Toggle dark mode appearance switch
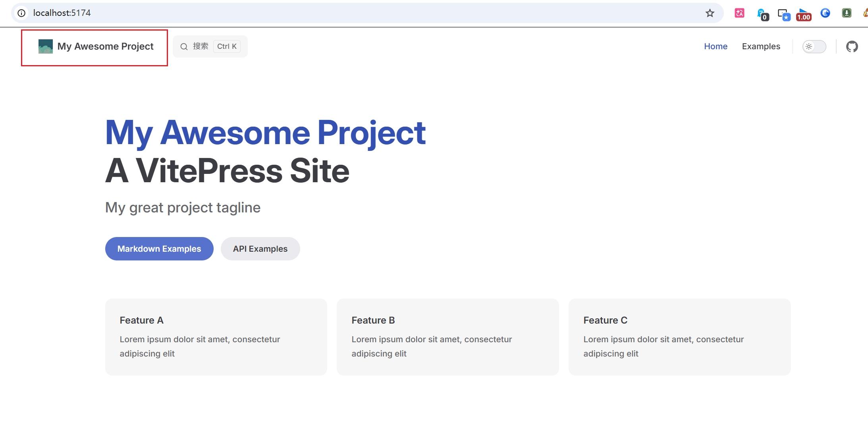Viewport: 868px width, 426px height. point(814,46)
